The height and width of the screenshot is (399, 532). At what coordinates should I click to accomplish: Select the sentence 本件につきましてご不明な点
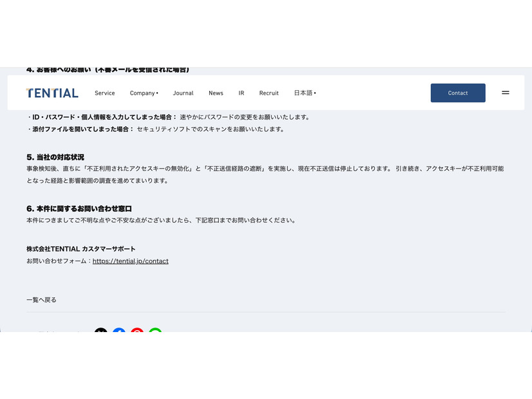click(x=161, y=220)
